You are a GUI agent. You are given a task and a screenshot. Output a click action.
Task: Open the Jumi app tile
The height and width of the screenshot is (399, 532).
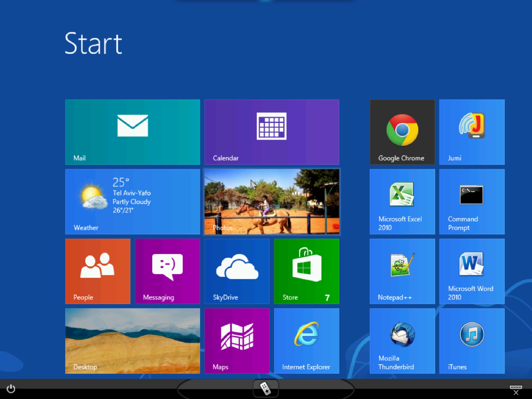click(472, 132)
